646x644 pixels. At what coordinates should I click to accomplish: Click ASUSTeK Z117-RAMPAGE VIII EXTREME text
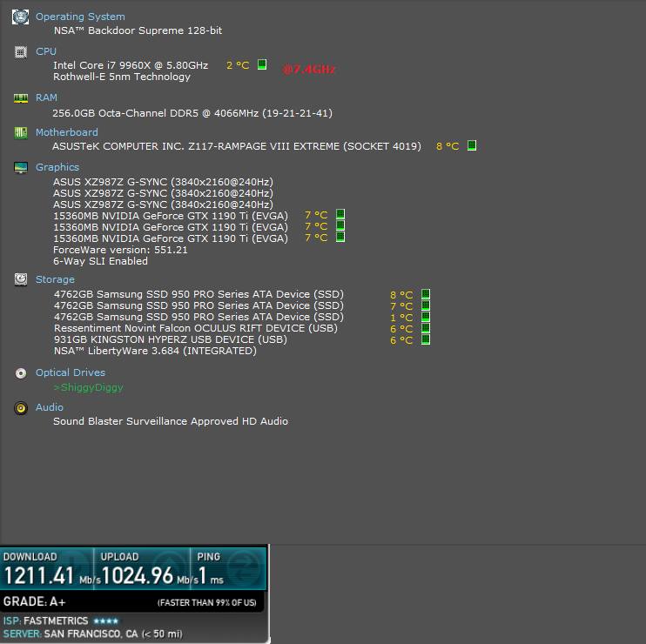point(237,146)
